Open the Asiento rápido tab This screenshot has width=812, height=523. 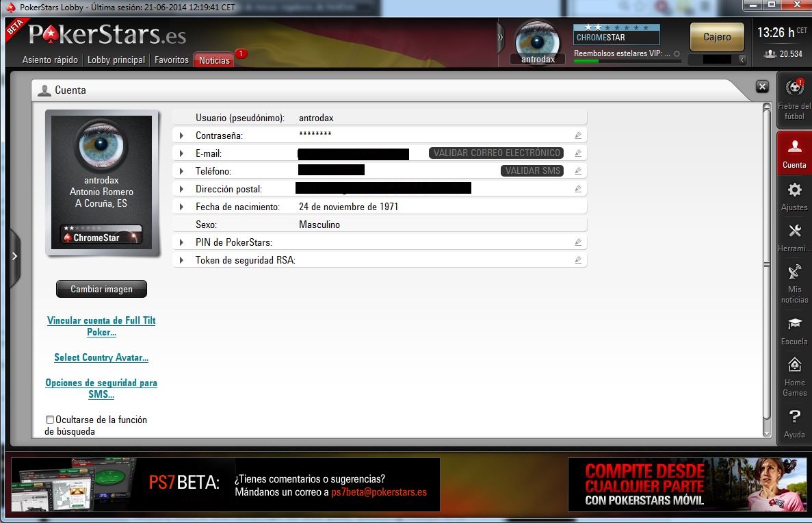[x=50, y=60]
